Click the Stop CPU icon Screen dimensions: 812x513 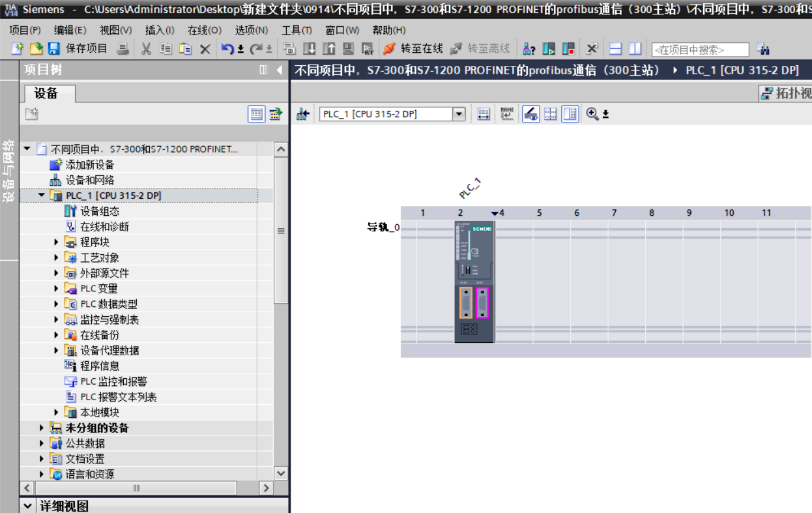[568, 49]
